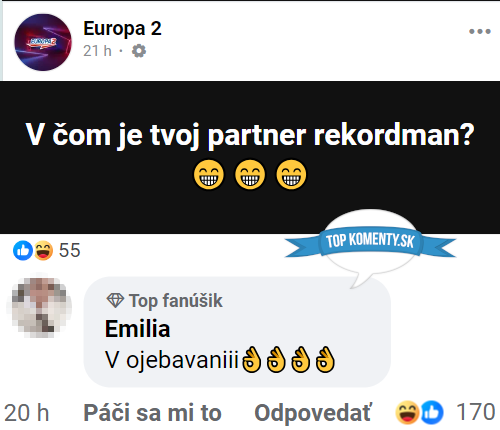The height and width of the screenshot is (430, 500).
Task: Click the Top fanúšik badge label
Action: [176, 301]
